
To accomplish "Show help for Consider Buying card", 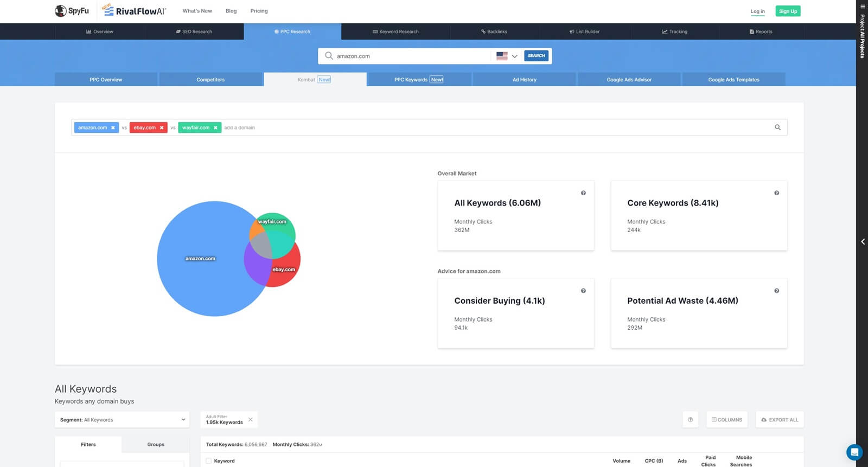I will click(x=583, y=291).
